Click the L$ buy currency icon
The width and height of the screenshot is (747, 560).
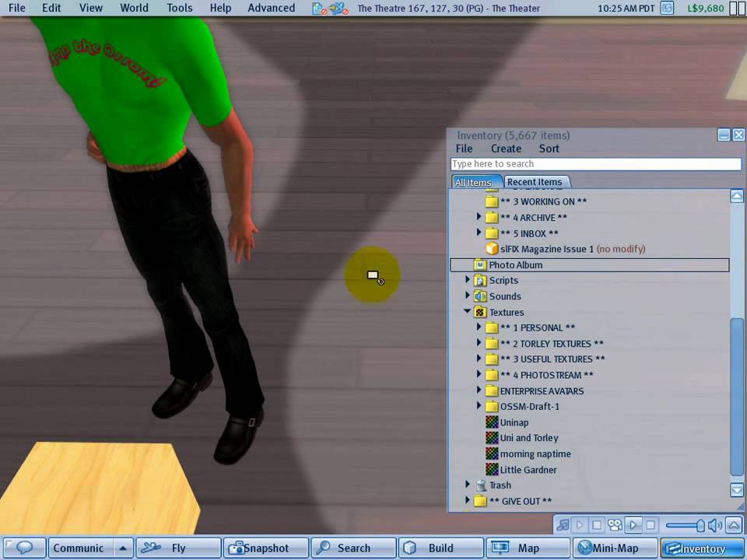(x=668, y=8)
